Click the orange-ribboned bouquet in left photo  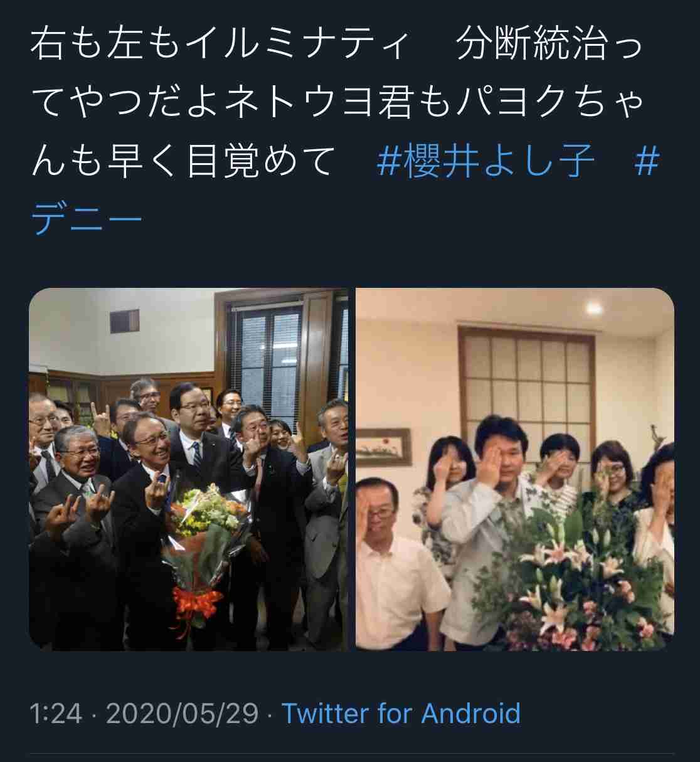tap(201, 552)
